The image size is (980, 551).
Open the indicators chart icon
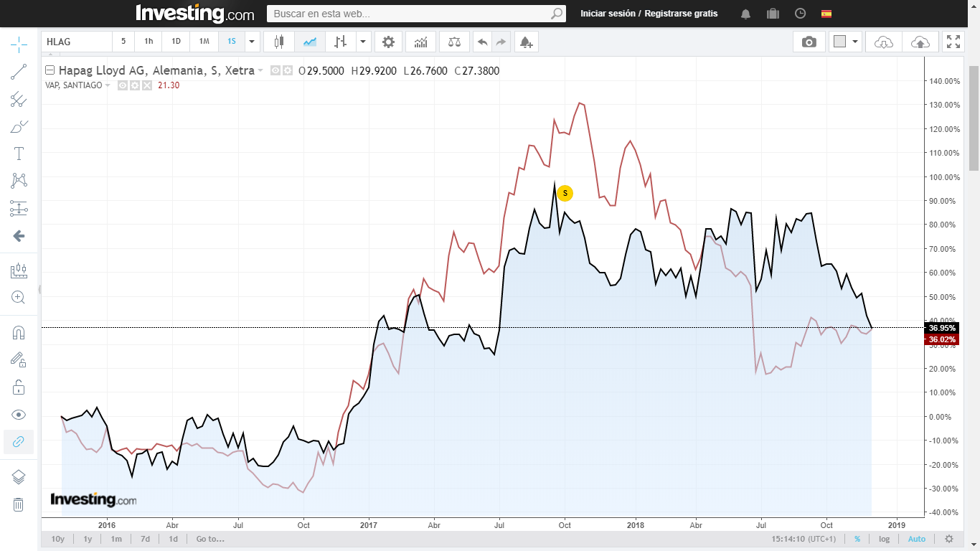(x=420, y=42)
